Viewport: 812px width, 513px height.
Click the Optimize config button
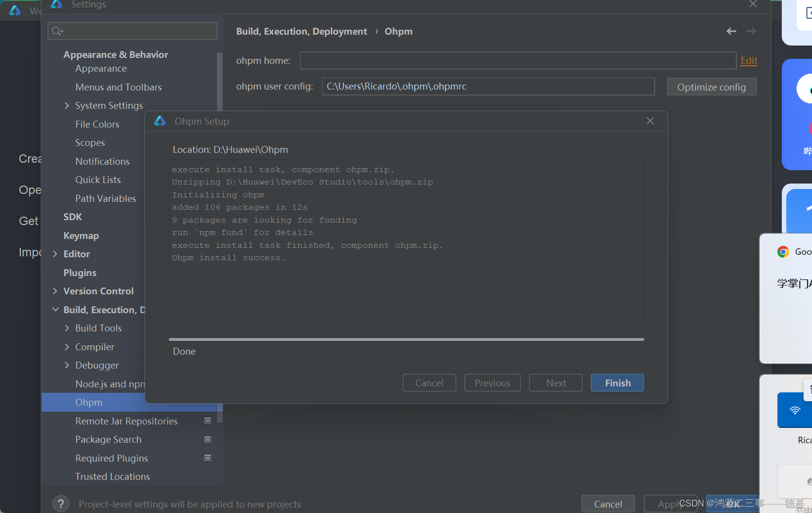[x=711, y=87]
